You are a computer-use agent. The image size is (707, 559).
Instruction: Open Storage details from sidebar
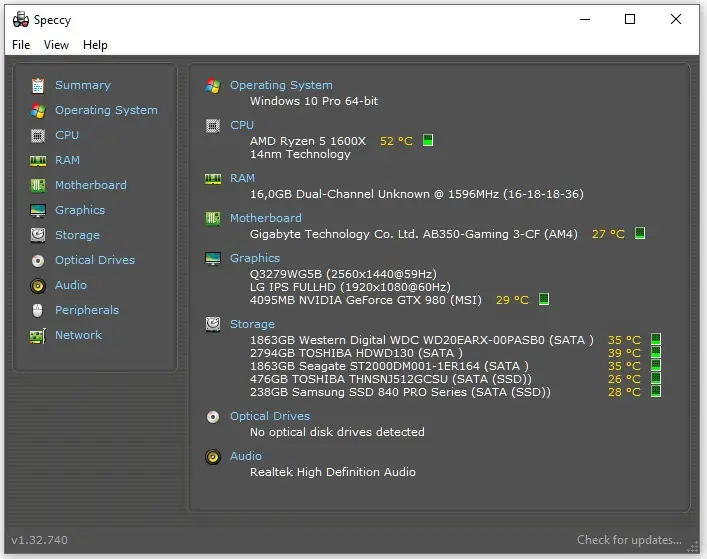pyautogui.click(x=77, y=235)
